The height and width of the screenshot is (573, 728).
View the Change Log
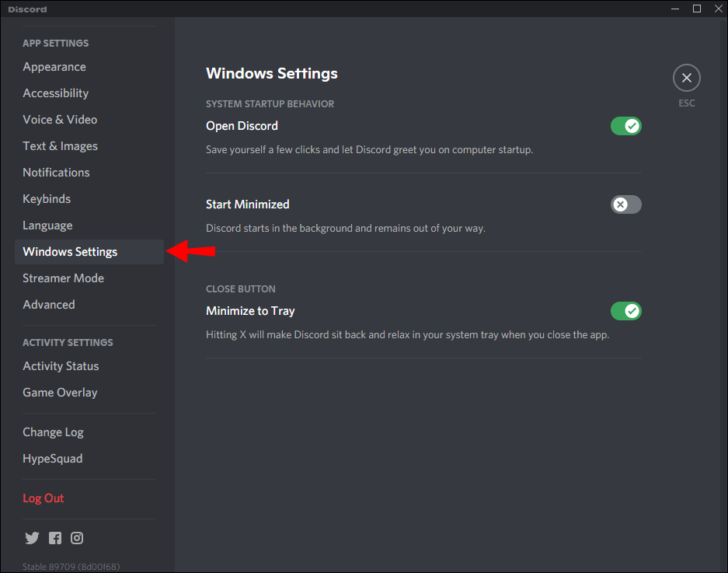click(53, 432)
